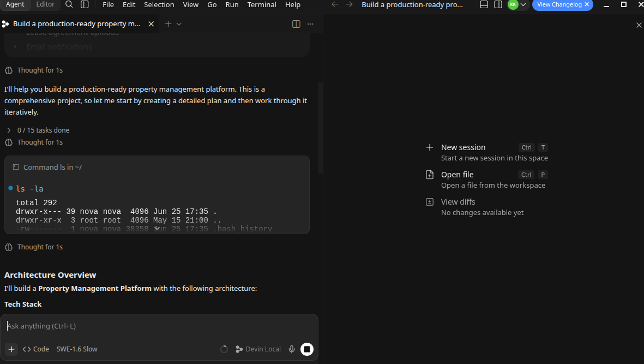This screenshot has width=644, height=364.
Task: Click the Ask anything input field
Action: click(159, 326)
